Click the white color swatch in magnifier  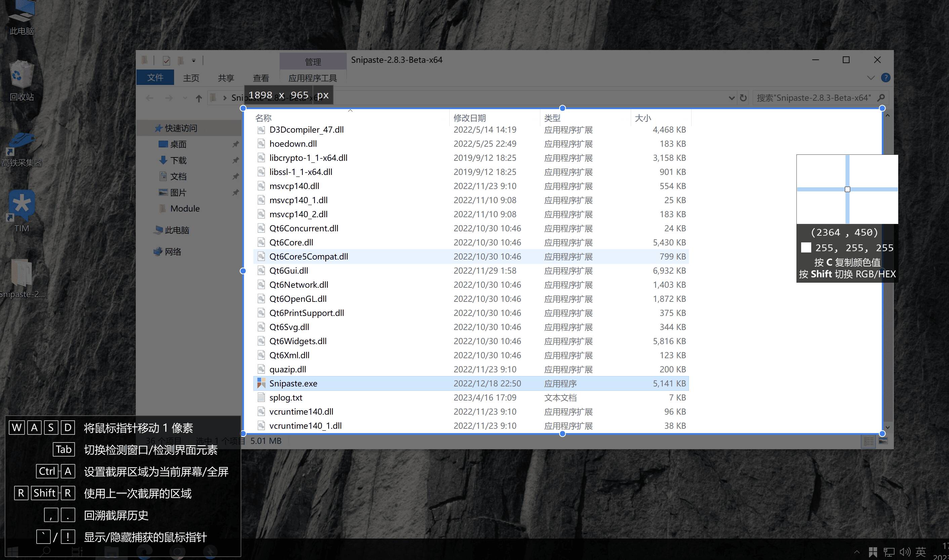[806, 247]
